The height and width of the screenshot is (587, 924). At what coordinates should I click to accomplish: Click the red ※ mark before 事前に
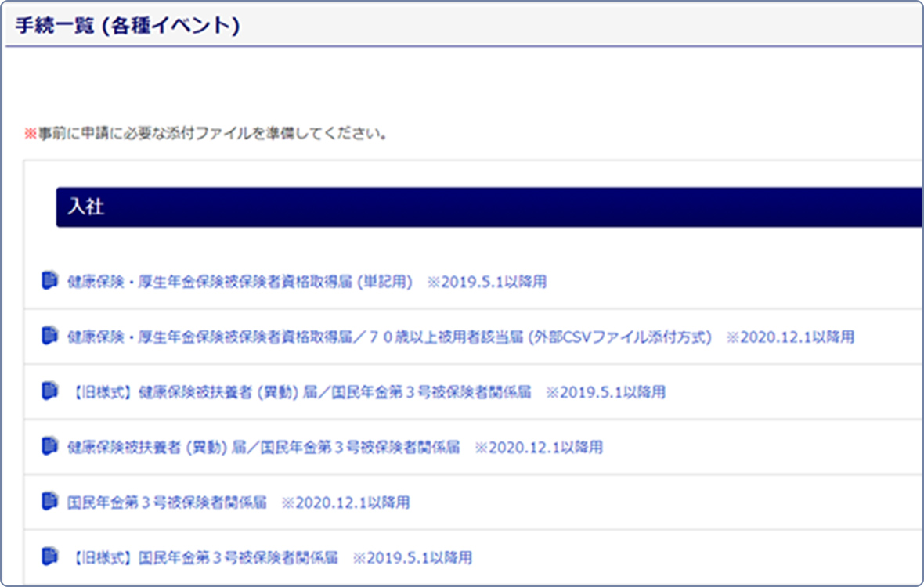click(x=30, y=133)
